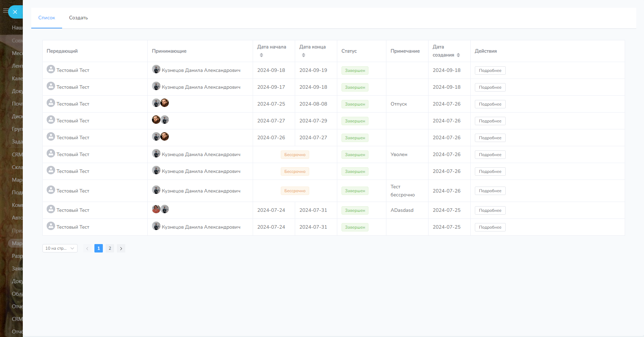The width and height of the screenshot is (644, 337).
Task: Open Подробнее for the 2024-09-19 row
Action: tap(490, 70)
